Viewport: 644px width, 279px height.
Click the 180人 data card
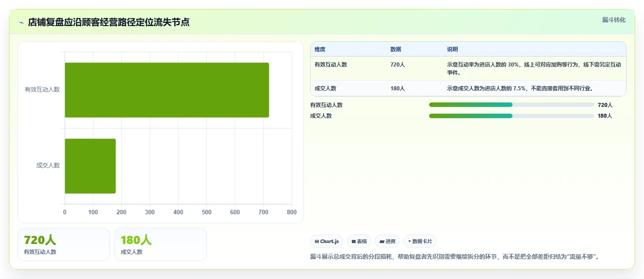click(x=161, y=244)
